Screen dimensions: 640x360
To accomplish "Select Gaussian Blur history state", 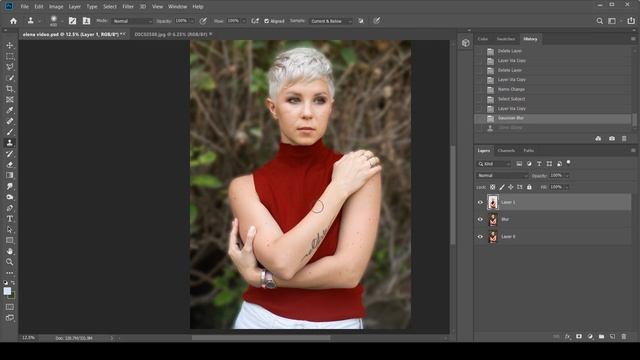I will tap(553, 118).
